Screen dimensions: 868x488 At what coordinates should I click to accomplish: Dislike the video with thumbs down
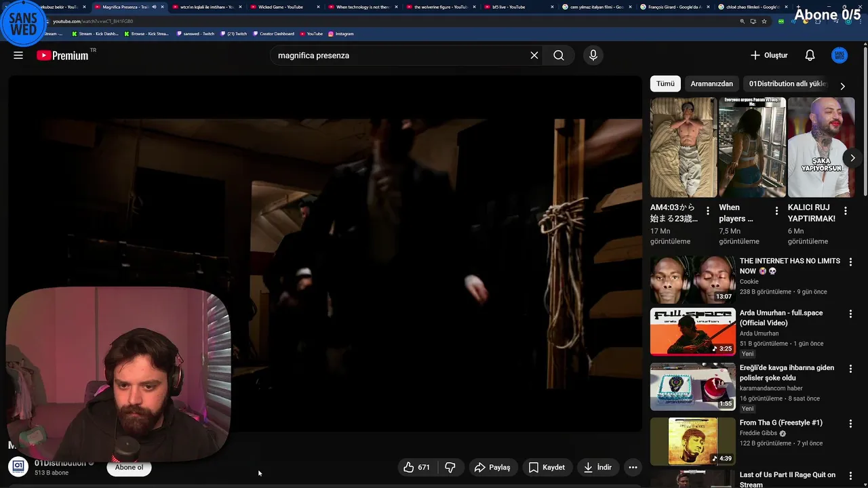[x=450, y=467]
